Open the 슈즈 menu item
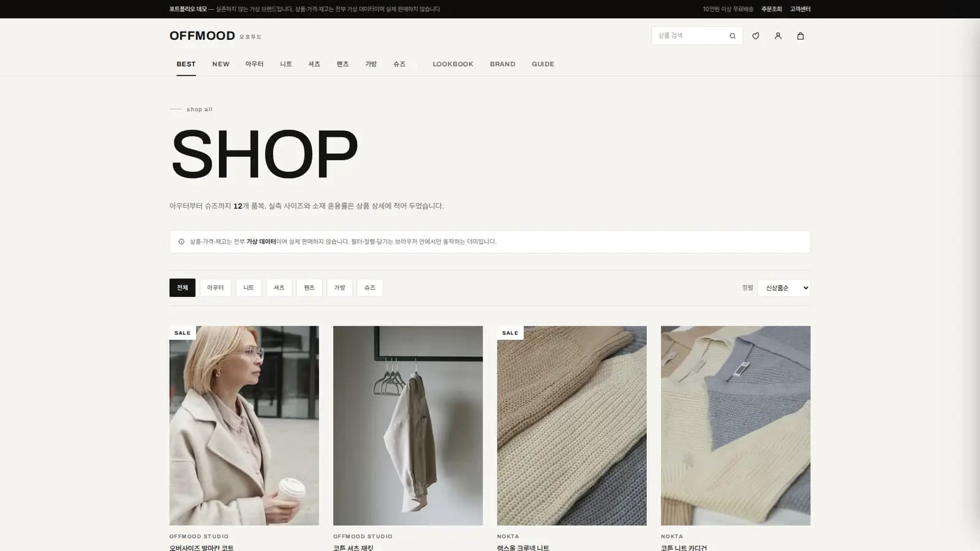The width and height of the screenshot is (980, 551). [399, 64]
